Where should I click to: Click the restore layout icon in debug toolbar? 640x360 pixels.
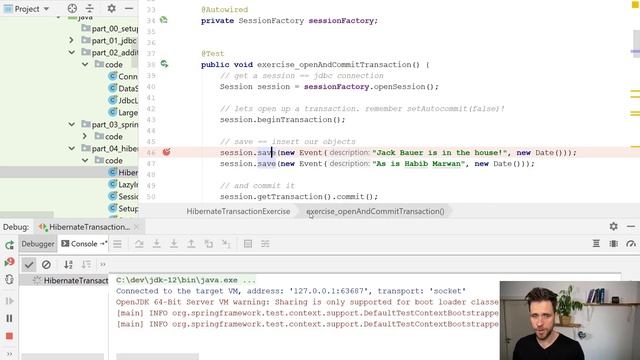coord(613,244)
